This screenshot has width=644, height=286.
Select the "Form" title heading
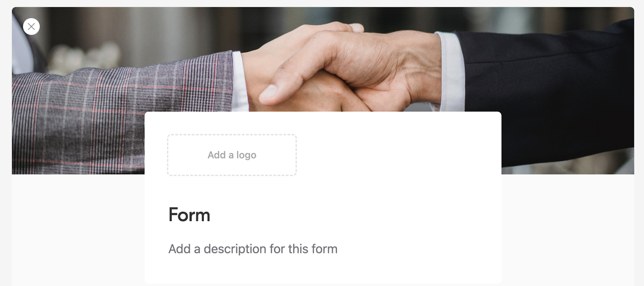pos(189,215)
